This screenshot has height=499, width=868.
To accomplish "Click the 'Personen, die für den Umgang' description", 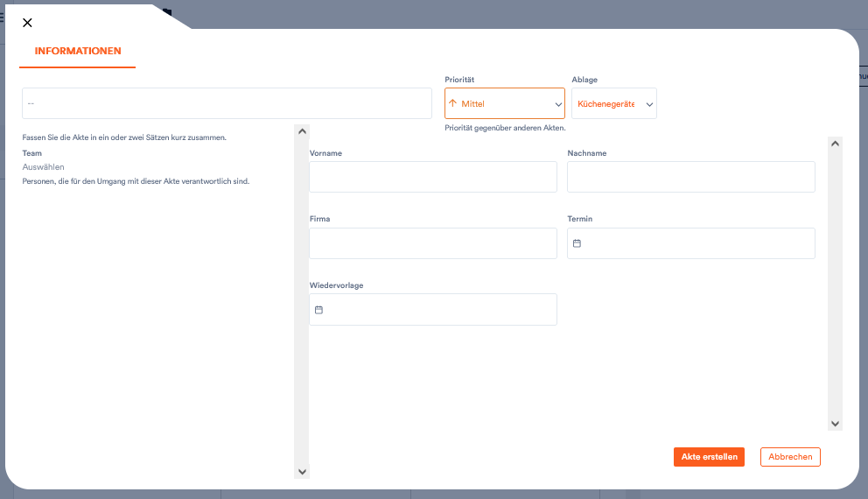I will 136,181.
